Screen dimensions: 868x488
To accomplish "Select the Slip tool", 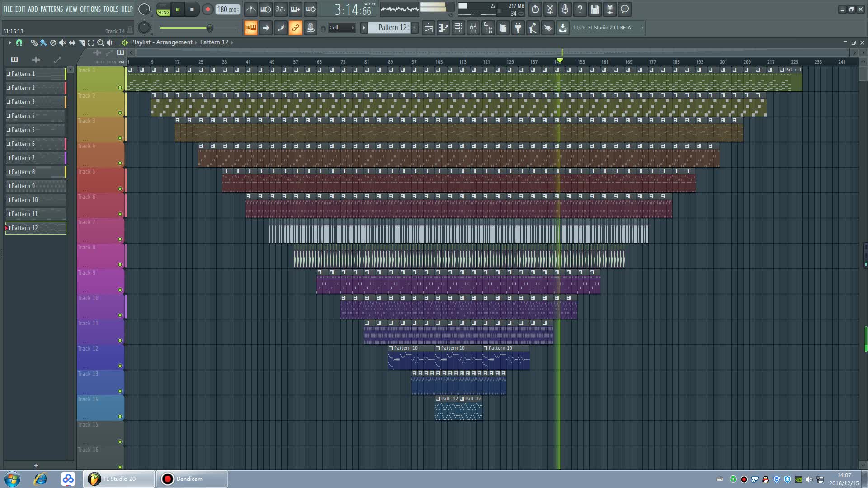I will click(x=72, y=42).
